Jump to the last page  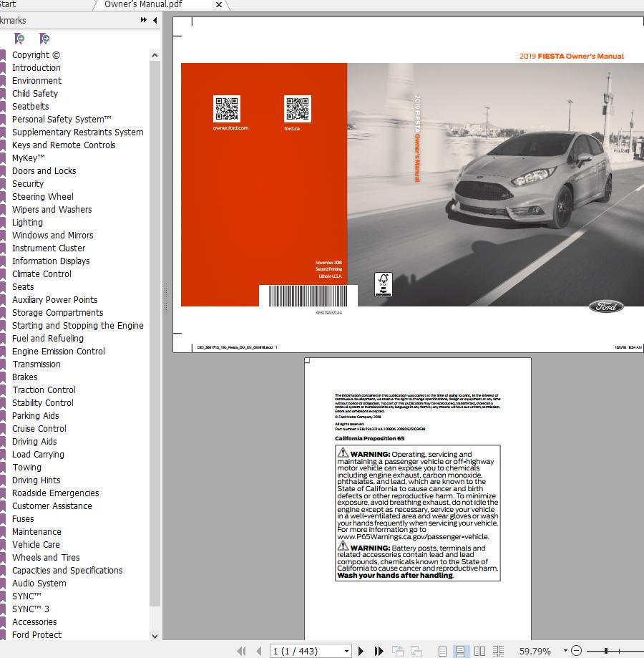tap(379, 651)
